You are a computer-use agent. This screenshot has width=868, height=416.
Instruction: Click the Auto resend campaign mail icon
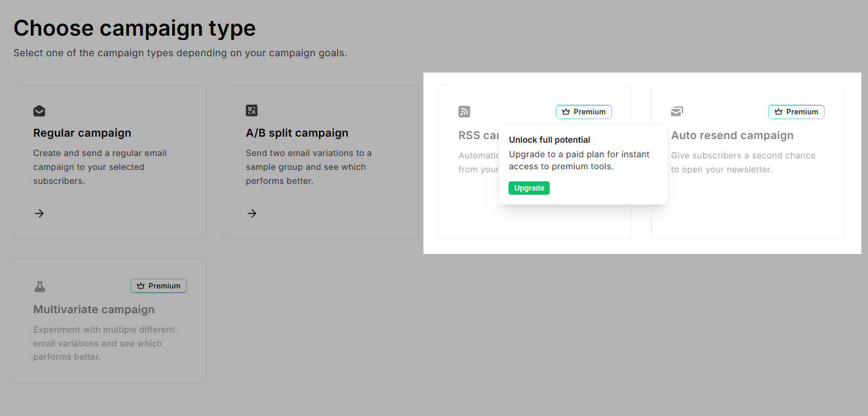pos(677,111)
